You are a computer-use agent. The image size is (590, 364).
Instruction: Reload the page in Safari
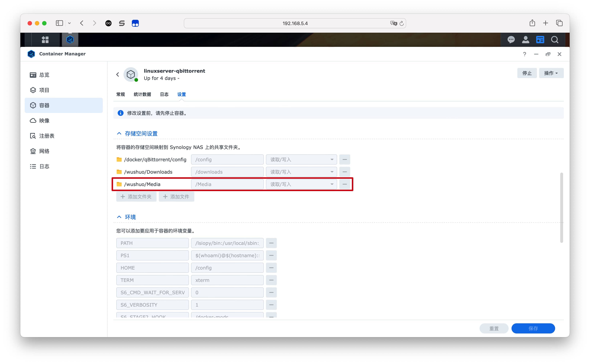pos(401,23)
